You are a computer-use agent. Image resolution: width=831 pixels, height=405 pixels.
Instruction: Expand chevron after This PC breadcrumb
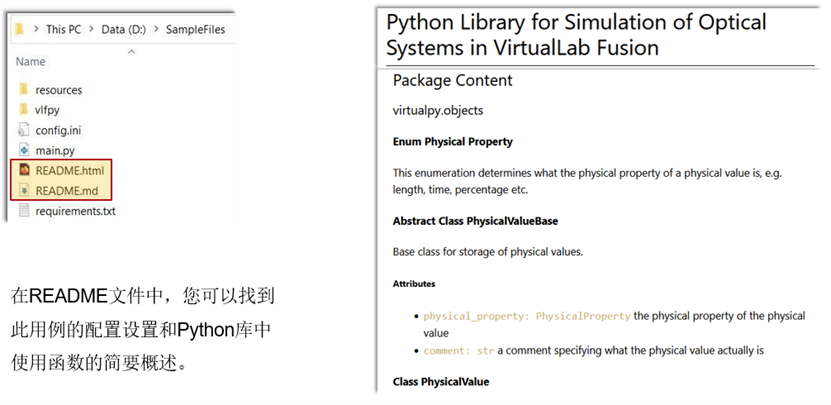(91, 29)
